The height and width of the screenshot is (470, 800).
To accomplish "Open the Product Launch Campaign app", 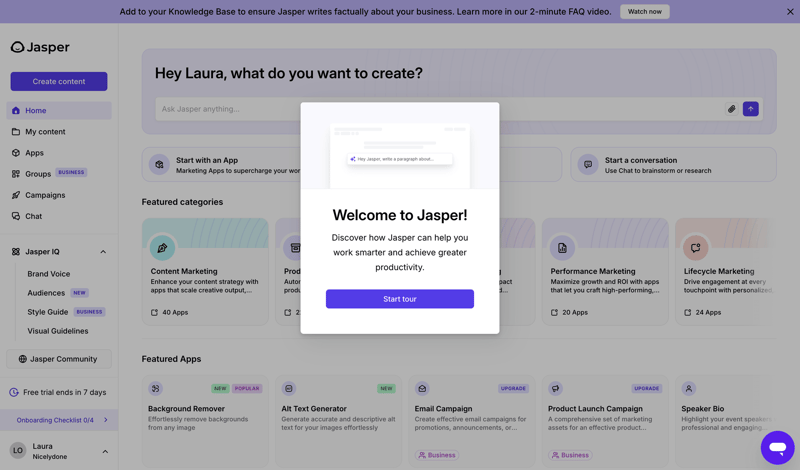I will (605, 422).
